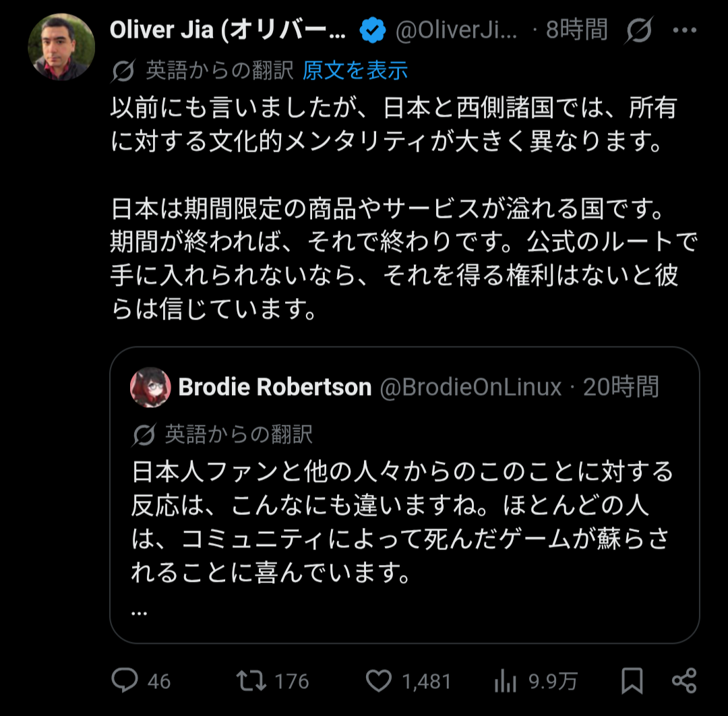Reply using the comment bubble icon
Image resolution: width=728 pixels, height=716 pixels.
pyautogui.click(x=125, y=681)
